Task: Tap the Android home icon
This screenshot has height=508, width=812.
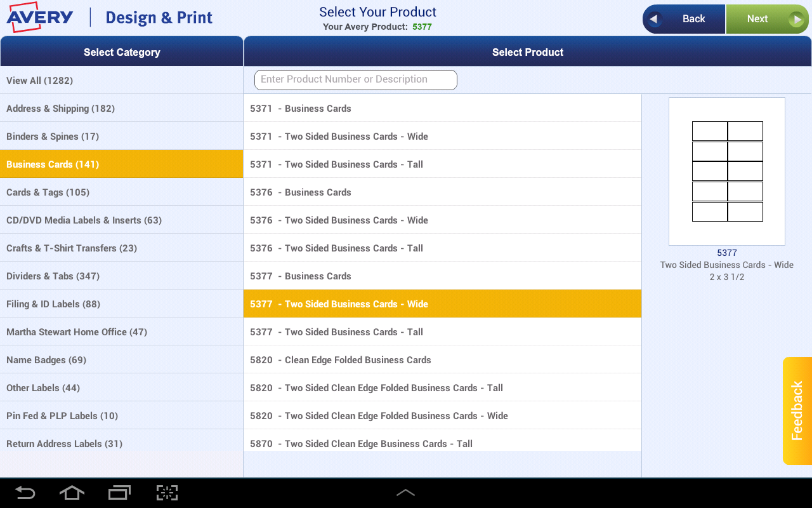Action: coord(72,493)
